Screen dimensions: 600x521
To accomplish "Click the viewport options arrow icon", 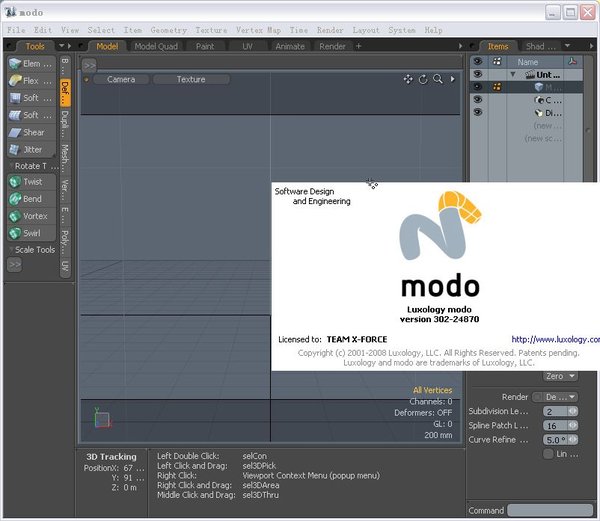I will pos(453,79).
